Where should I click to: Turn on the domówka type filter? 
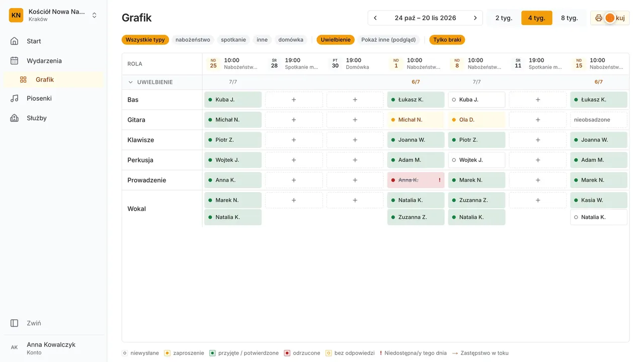pyautogui.click(x=291, y=40)
